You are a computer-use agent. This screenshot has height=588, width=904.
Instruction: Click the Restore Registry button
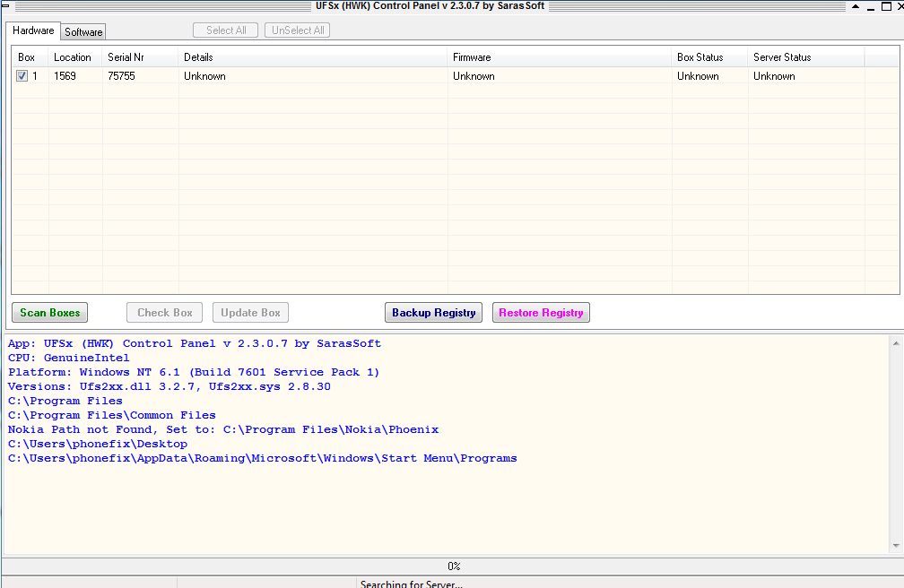[541, 313]
